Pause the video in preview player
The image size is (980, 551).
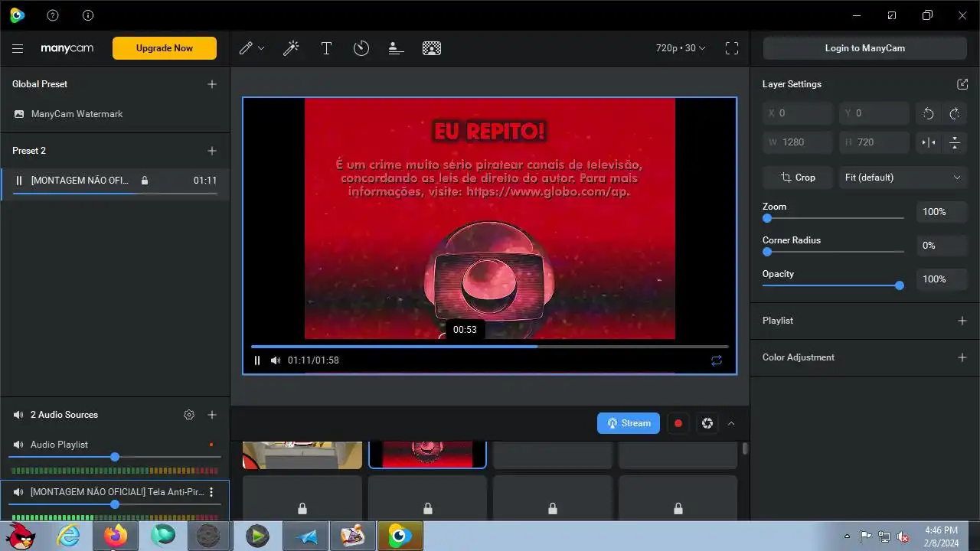pyautogui.click(x=257, y=360)
